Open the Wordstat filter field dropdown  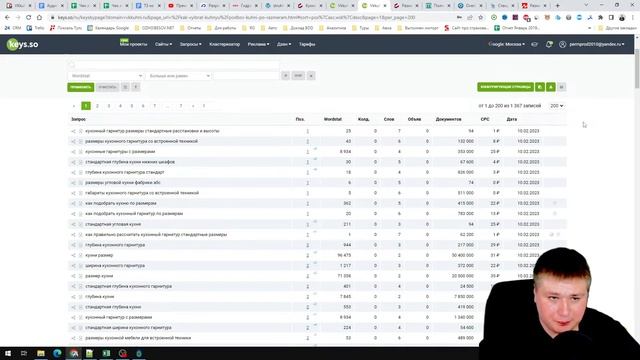(105, 76)
